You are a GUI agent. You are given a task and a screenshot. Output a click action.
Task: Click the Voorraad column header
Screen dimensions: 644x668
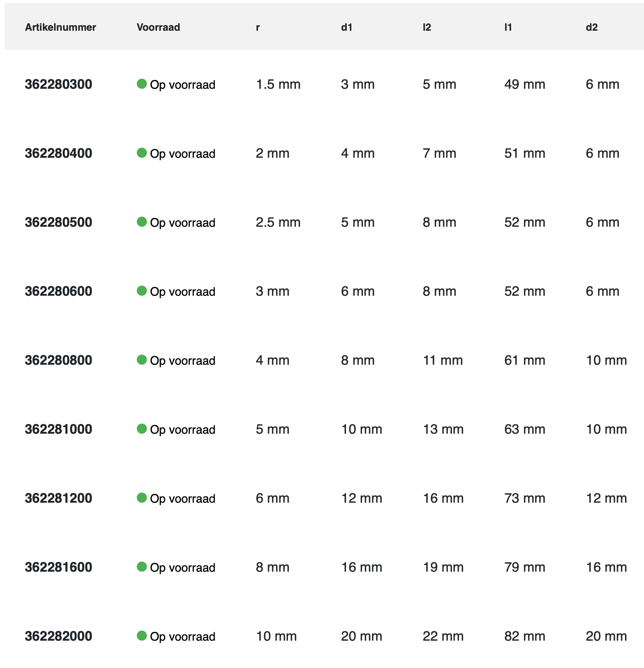[158, 27]
